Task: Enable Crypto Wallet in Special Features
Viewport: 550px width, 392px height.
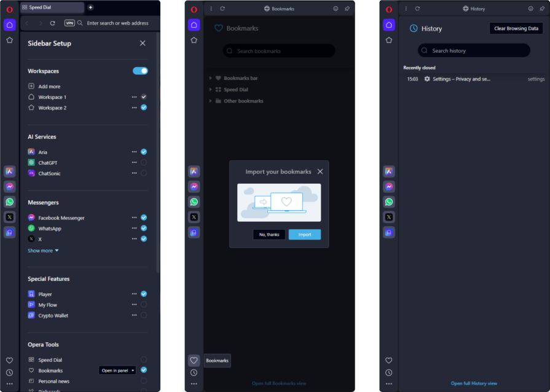Action: point(144,315)
